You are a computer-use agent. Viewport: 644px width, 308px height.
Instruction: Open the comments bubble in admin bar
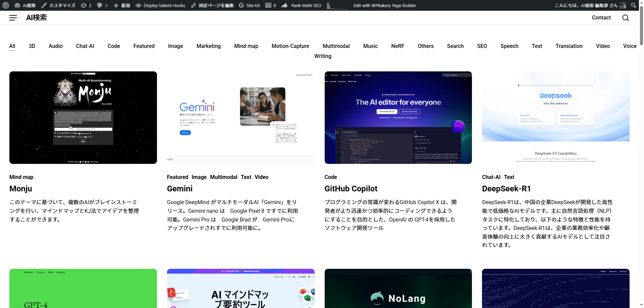click(x=102, y=5)
